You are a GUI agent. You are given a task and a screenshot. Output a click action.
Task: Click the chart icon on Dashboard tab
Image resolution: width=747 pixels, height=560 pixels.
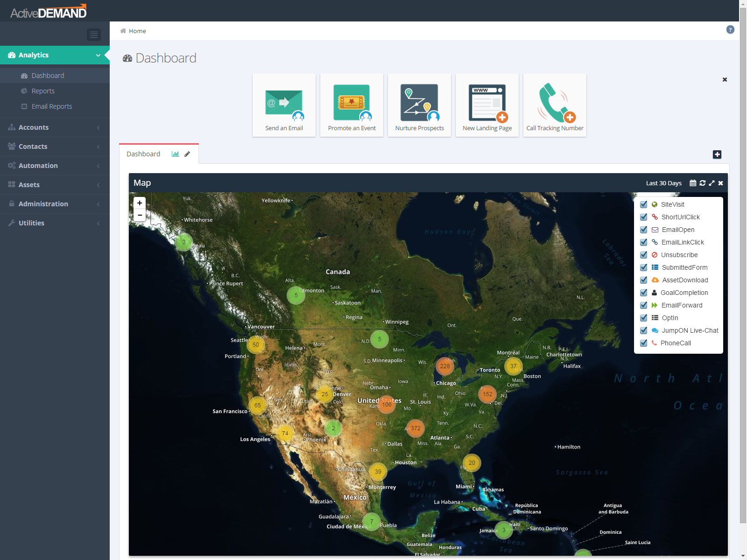point(175,154)
